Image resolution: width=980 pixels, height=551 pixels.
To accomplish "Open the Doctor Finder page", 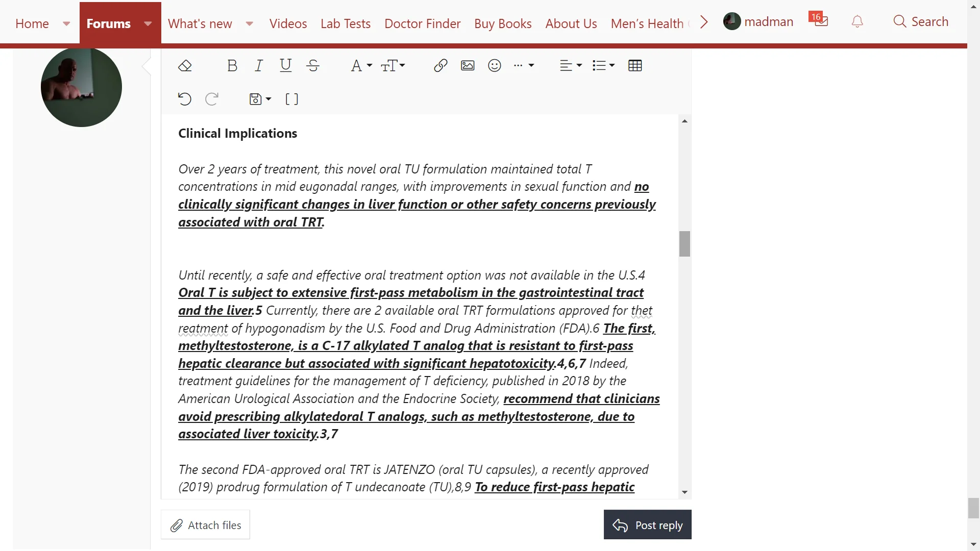I will (422, 23).
